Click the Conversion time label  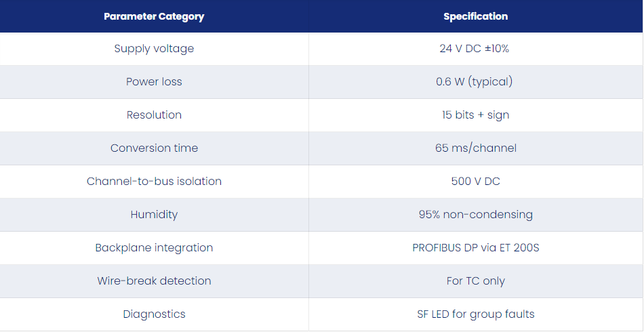154,148
